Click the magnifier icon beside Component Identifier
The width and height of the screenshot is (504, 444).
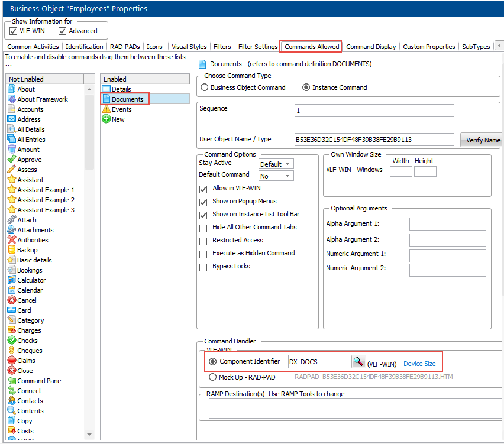click(x=358, y=362)
